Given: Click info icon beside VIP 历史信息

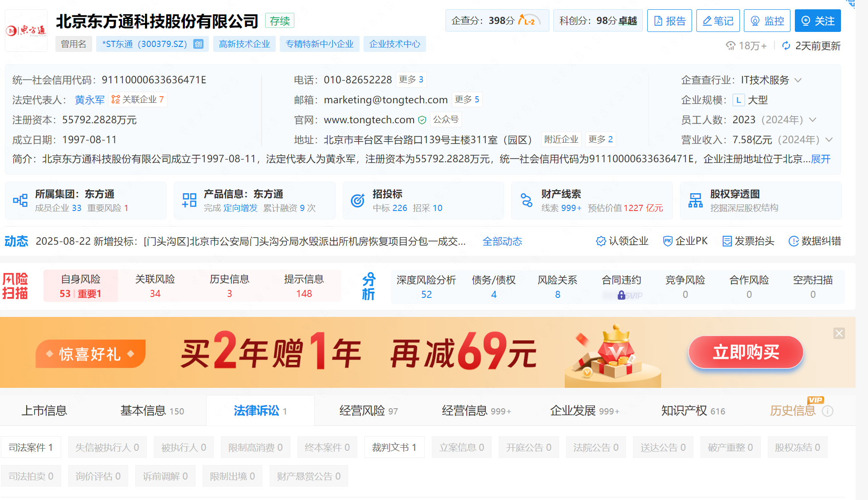Looking at the screenshot, I should pyautogui.click(x=827, y=411).
